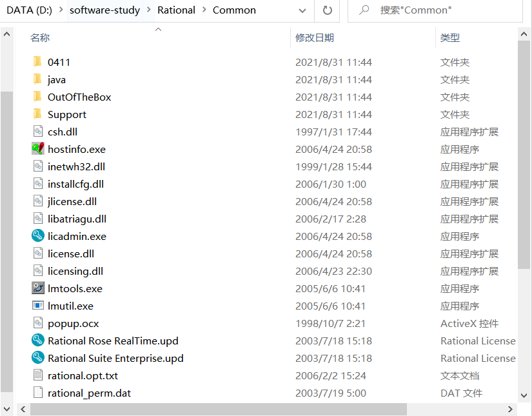Expand the chevron after DATA (D:)
Screen dimensions: 532x416
[x=61, y=10]
